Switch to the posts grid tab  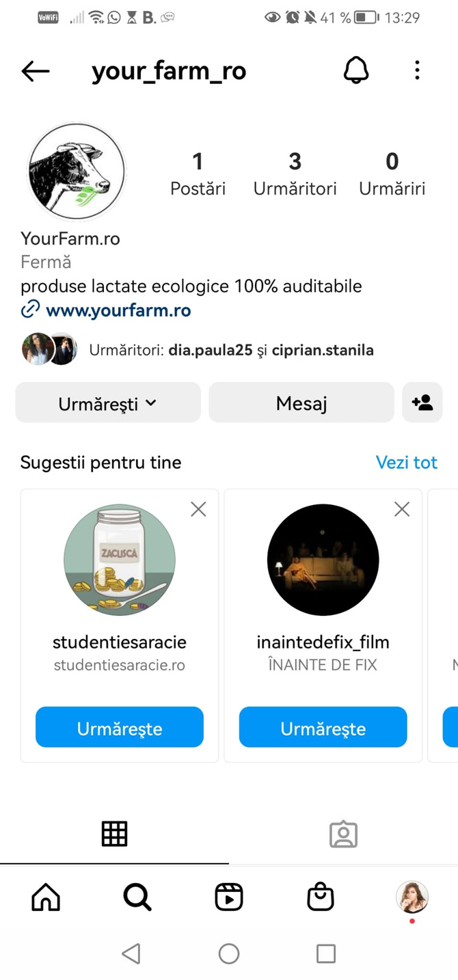(x=114, y=834)
